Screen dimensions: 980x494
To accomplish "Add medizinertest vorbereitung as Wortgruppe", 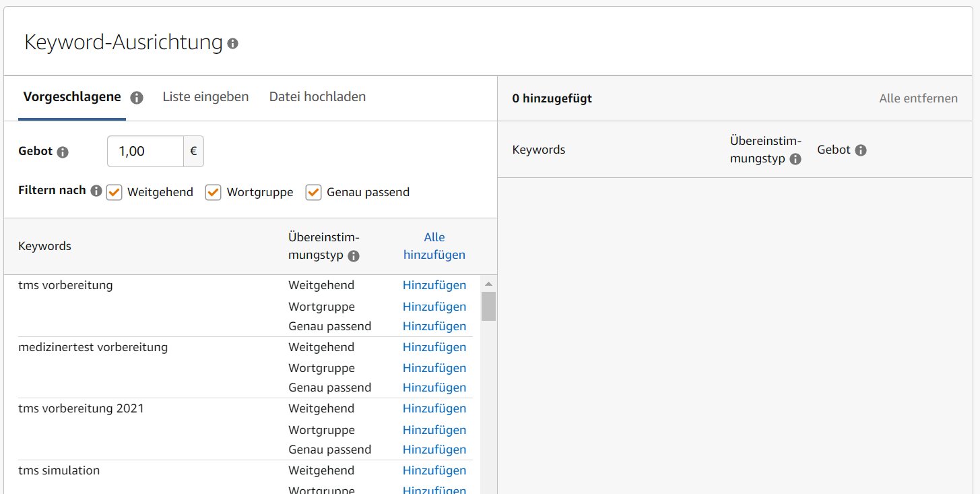I will 434,368.
